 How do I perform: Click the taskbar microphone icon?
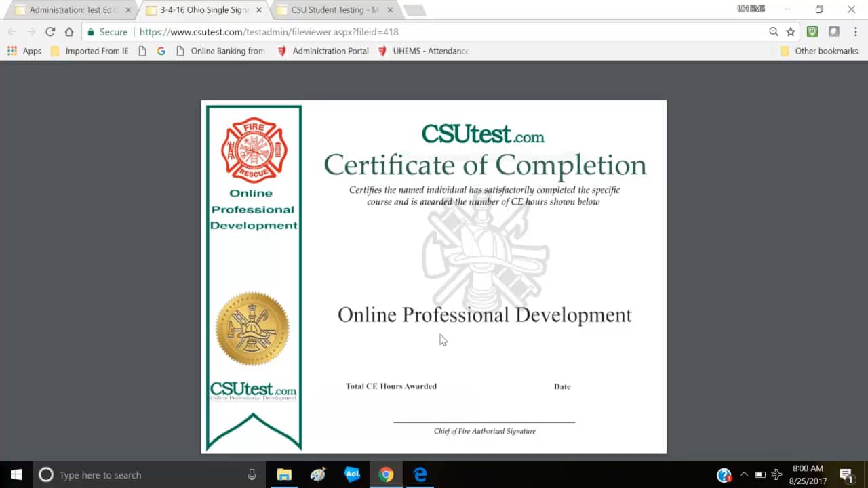click(x=252, y=474)
